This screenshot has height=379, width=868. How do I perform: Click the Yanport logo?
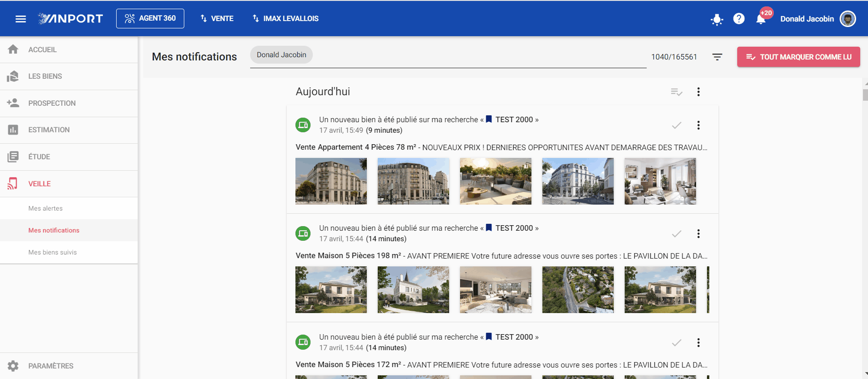70,18
